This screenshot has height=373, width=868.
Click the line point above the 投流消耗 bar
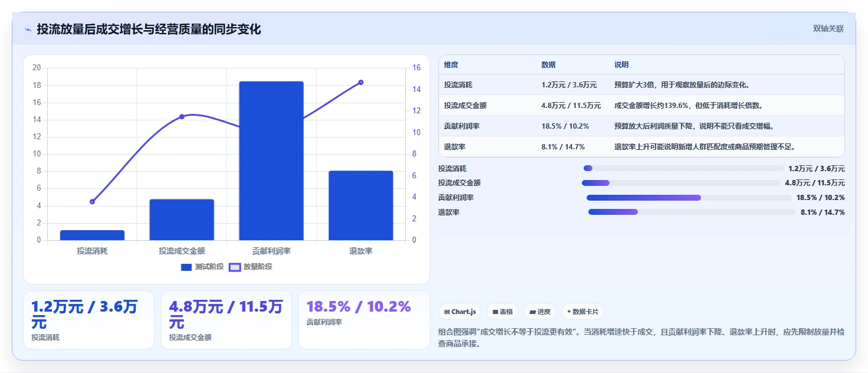[92, 202]
